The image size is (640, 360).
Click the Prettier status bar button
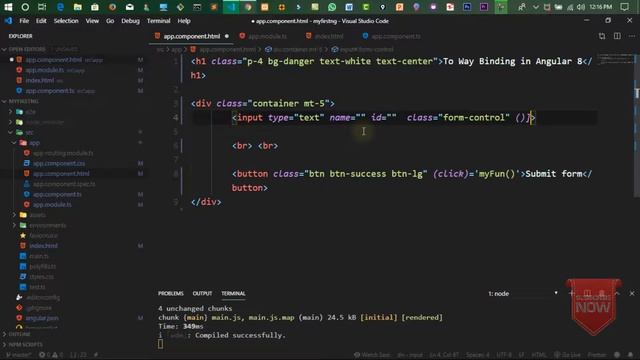[597, 355]
